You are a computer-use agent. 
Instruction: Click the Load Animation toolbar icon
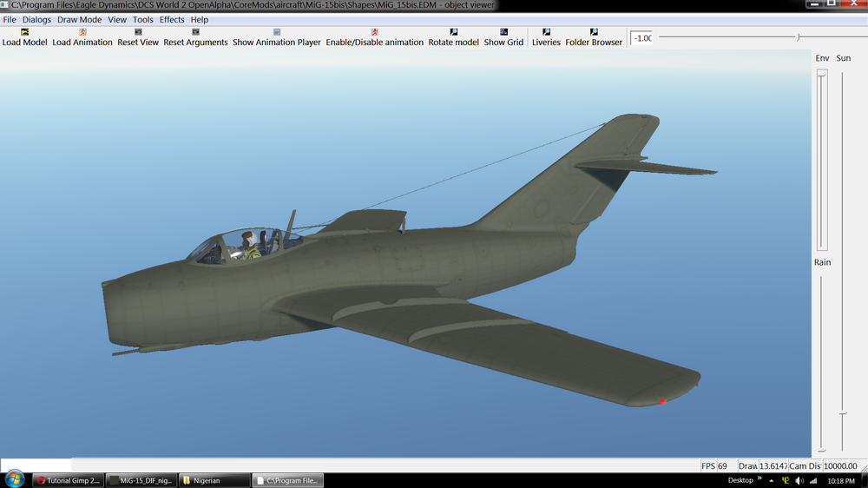82,32
